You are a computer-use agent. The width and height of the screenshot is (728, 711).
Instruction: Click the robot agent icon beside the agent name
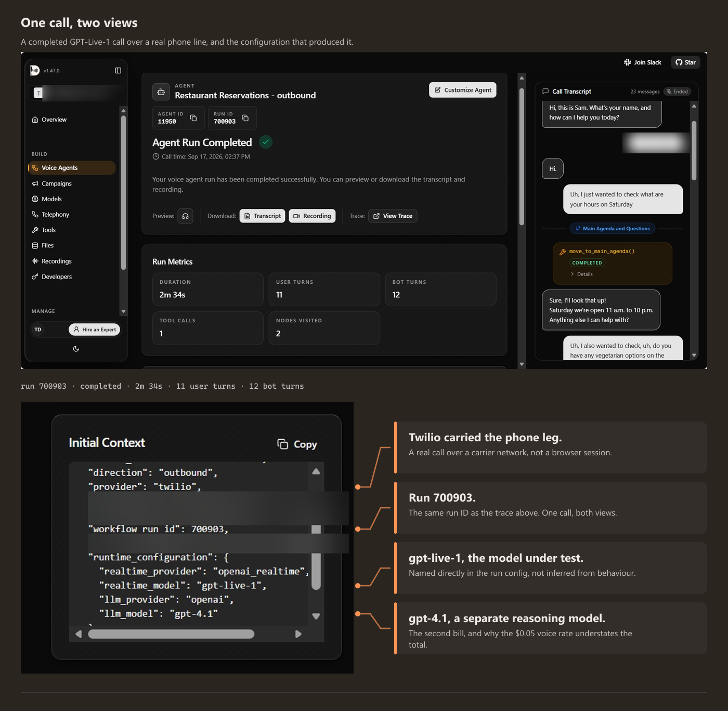pyautogui.click(x=161, y=91)
